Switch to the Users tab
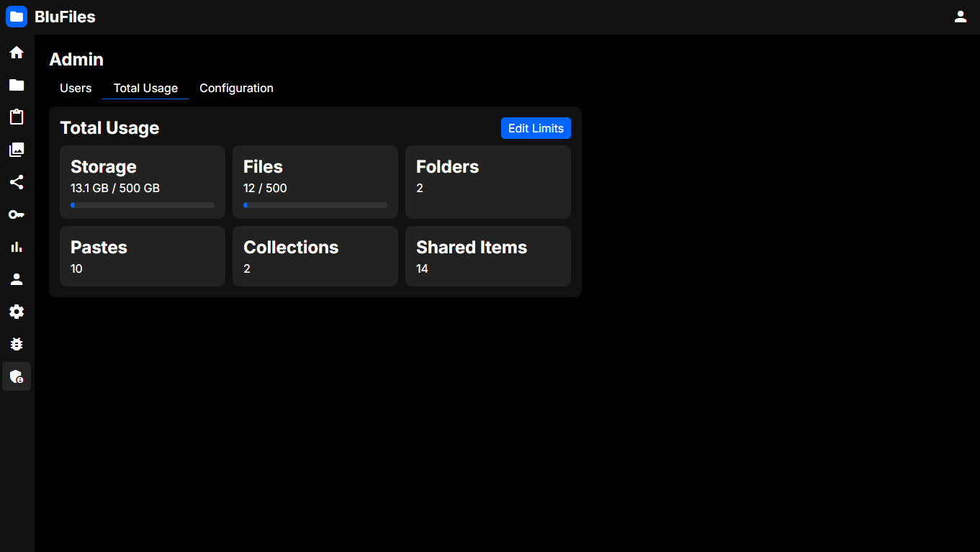 76,88
